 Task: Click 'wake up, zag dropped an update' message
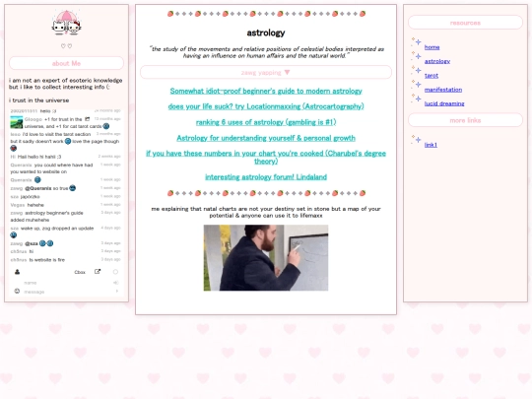coord(57,229)
